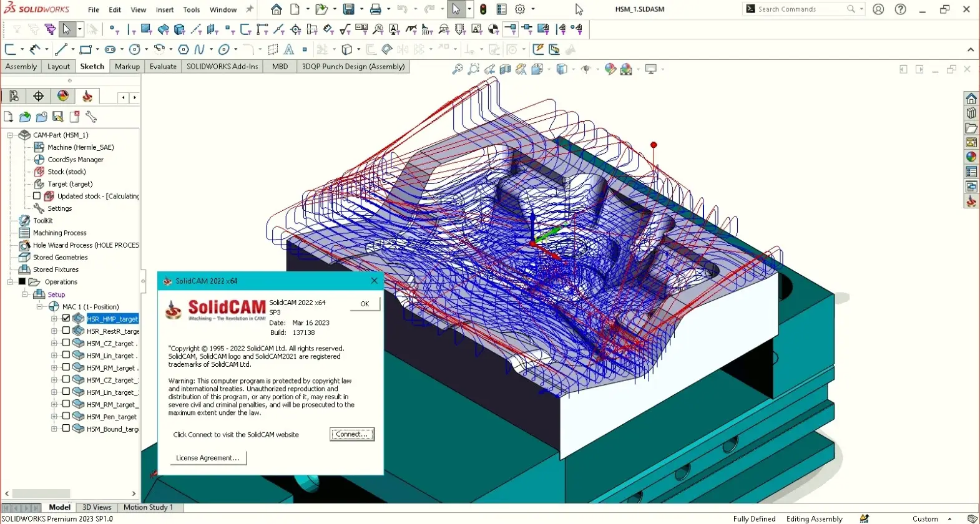
Task: Toggle the Updated stock checkbox
Action: [37, 196]
